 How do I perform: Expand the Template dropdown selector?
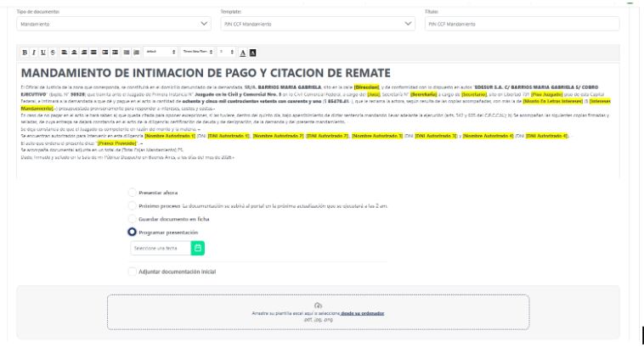click(318, 25)
